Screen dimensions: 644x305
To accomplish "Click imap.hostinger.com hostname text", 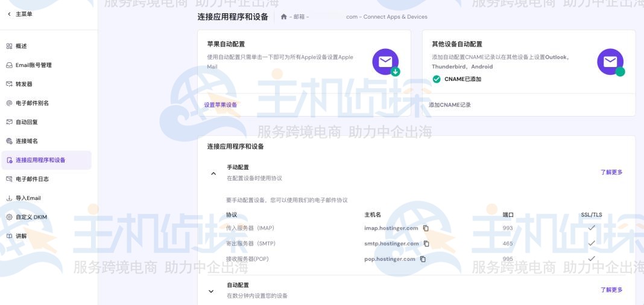I will pyautogui.click(x=391, y=228).
